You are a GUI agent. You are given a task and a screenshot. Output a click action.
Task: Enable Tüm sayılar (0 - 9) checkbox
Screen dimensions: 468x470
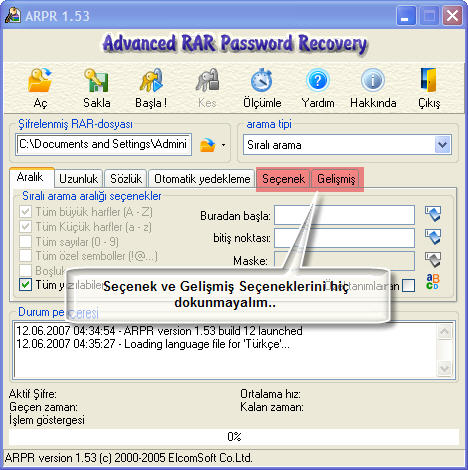26,241
